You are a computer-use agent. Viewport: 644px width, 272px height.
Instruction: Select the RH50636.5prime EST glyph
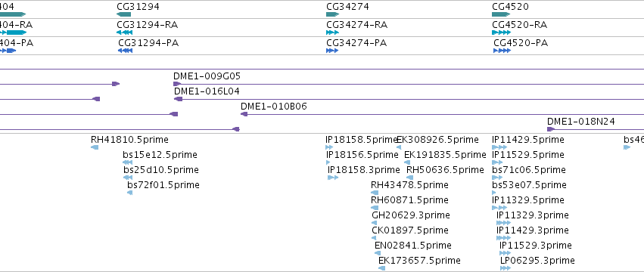[409, 178]
